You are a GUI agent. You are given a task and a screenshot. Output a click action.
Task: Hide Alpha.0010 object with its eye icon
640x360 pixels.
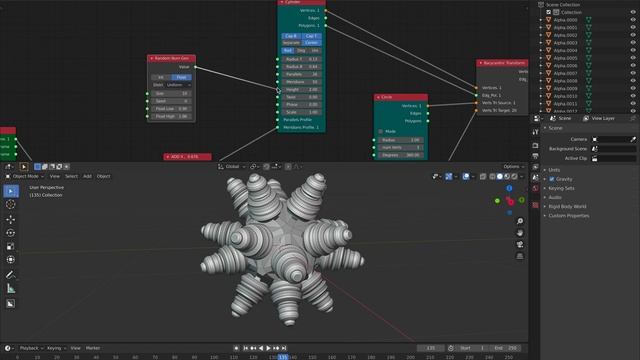(x=633, y=96)
